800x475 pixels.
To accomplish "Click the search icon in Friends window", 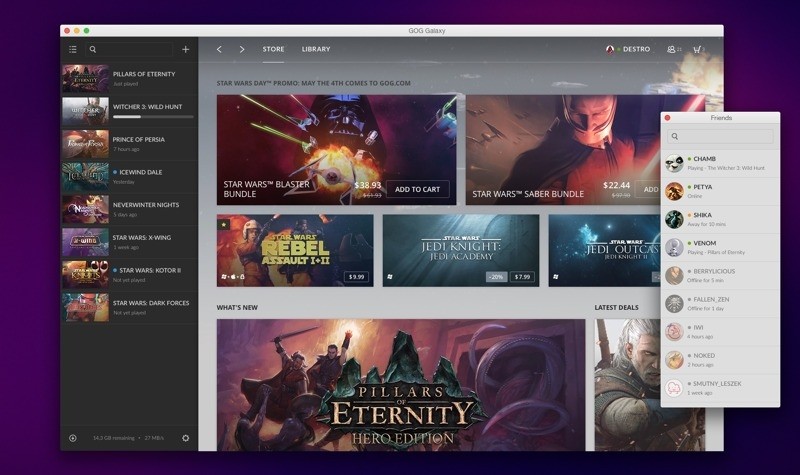I will 675,136.
